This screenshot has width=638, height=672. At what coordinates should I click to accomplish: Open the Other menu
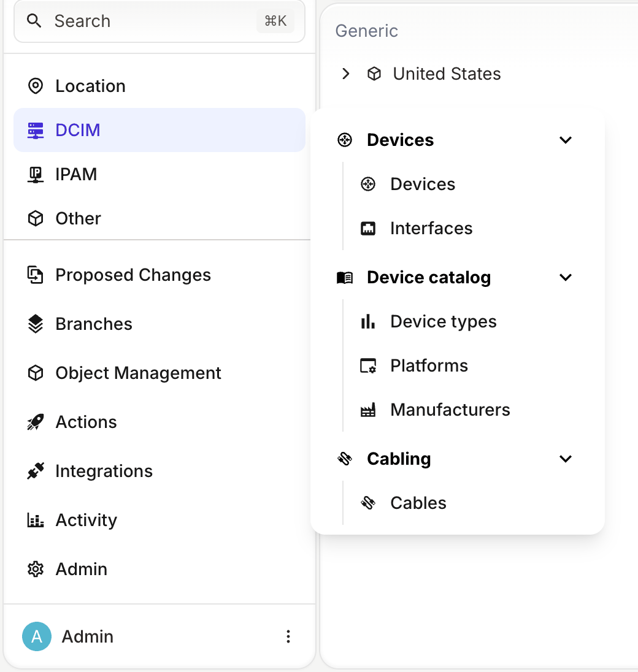159,218
